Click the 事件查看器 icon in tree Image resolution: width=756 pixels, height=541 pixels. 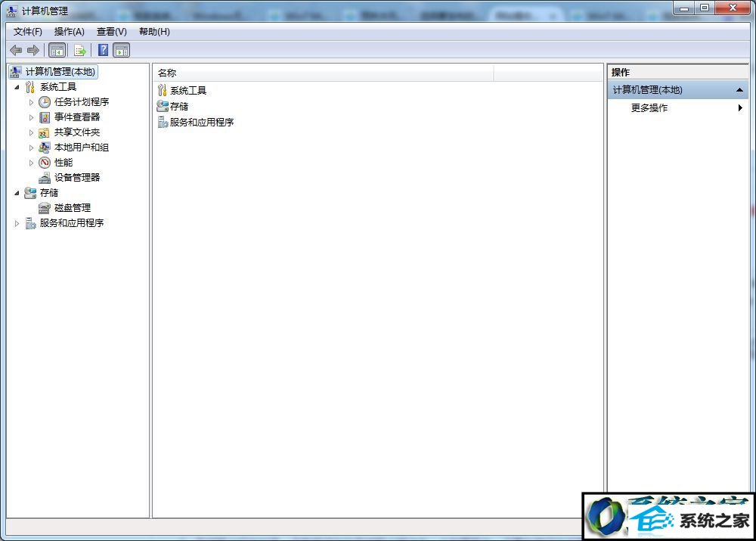45,117
